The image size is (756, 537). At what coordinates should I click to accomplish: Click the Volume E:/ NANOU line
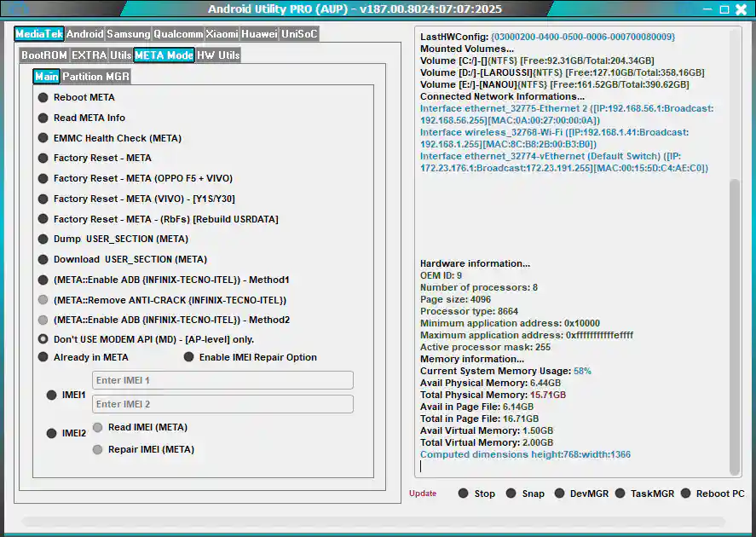coord(555,85)
